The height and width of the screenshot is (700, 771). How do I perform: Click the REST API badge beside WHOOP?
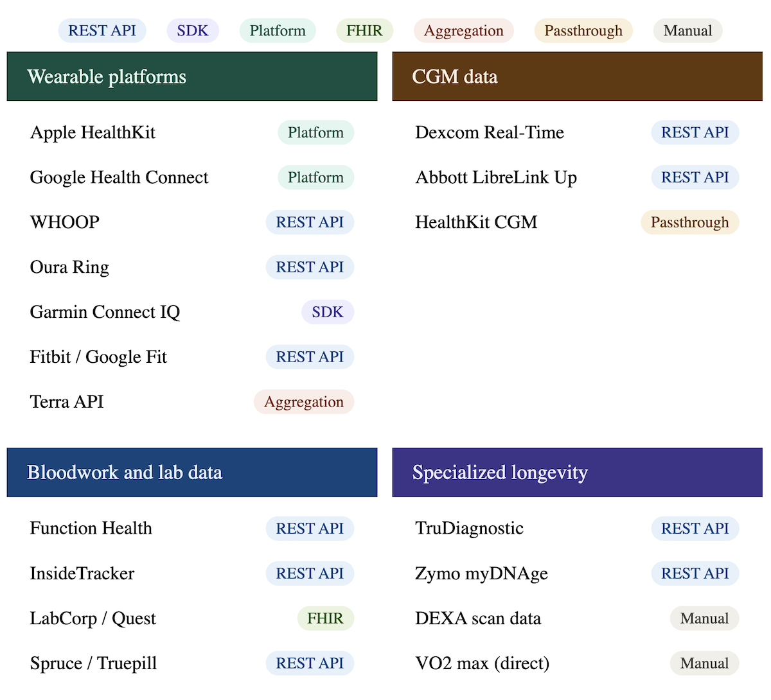pyautogui.click(x=310, y=222)
